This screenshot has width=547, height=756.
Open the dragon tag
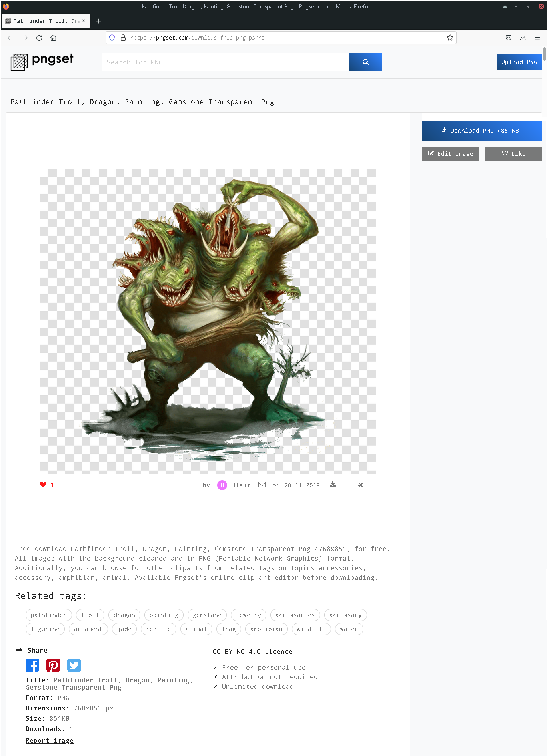coord(124,615)
